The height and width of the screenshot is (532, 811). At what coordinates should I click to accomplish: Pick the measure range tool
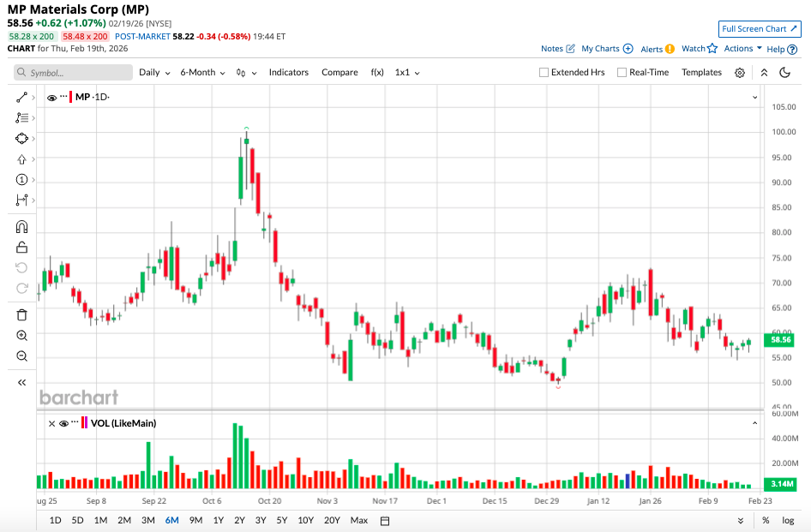click(x=21, y=200)
